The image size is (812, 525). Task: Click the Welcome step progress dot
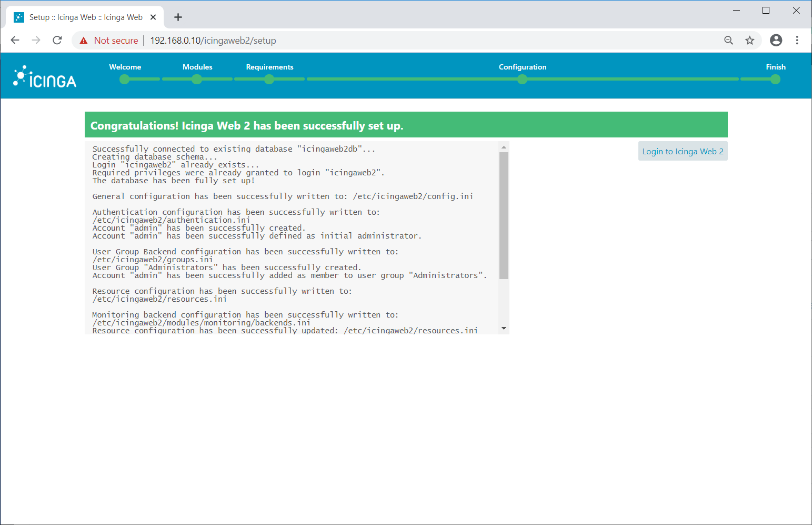coord(125,80)
